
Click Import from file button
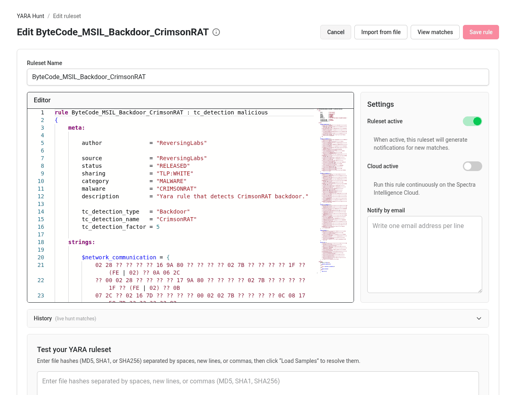pos(381,32)
